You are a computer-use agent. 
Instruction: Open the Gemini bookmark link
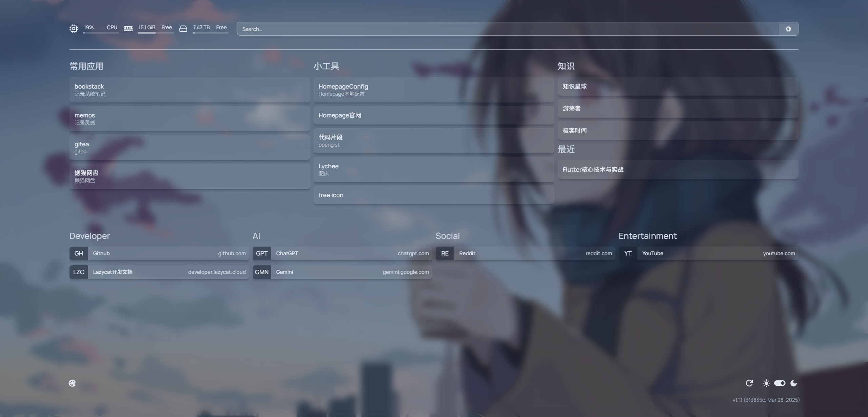(342, 272)
